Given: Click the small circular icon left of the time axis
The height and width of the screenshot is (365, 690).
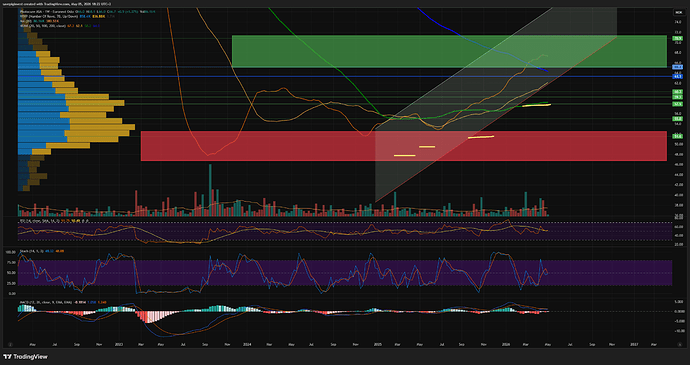Looking at the screenshot, I should (11, 345).
